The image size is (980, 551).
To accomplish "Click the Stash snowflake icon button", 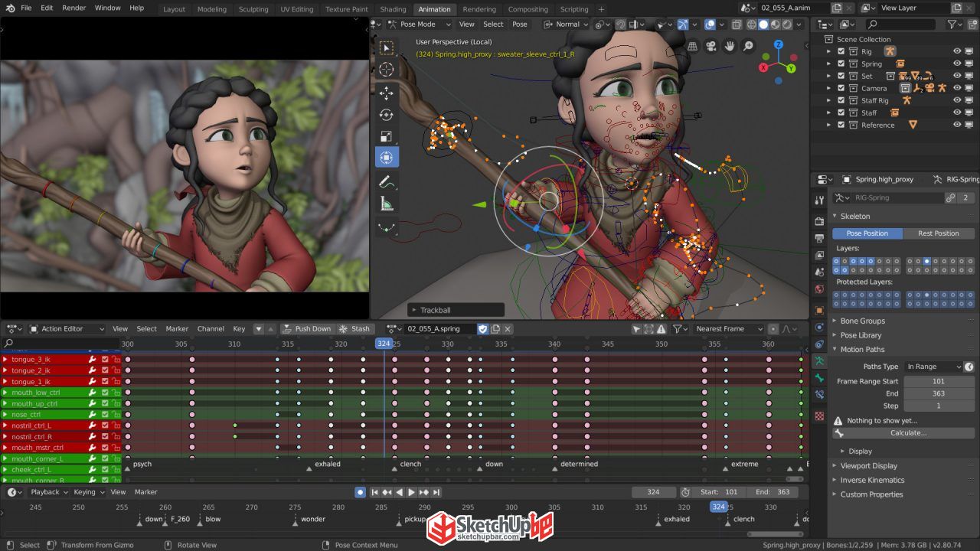I will 354,329.
